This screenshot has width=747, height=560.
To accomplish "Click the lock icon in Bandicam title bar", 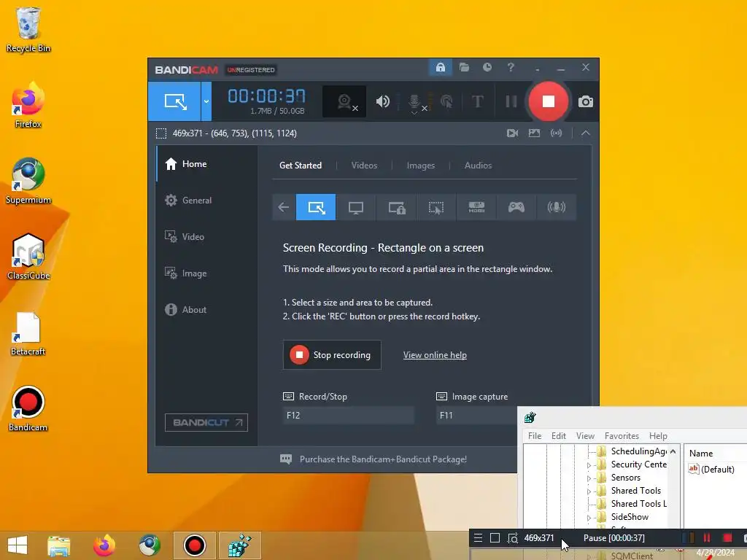I will click(440, 68).
